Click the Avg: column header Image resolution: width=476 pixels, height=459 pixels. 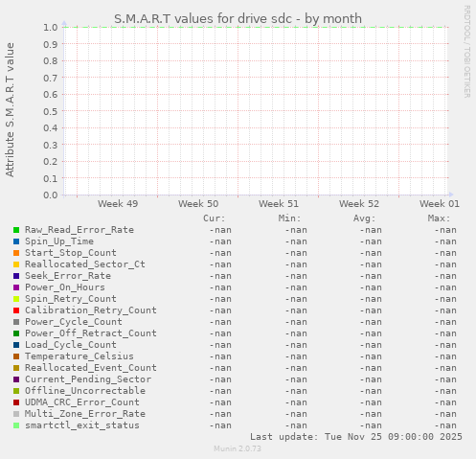point(364,218)
